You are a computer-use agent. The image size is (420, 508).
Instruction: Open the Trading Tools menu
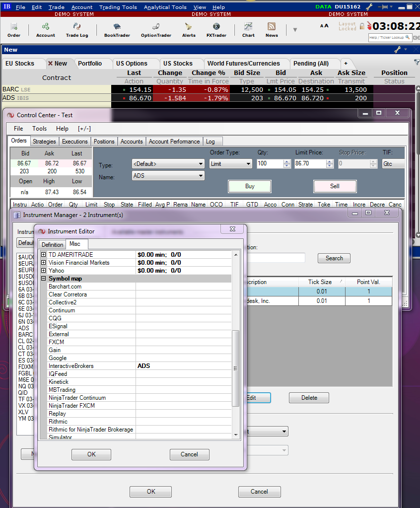click(x=118, y=7)
